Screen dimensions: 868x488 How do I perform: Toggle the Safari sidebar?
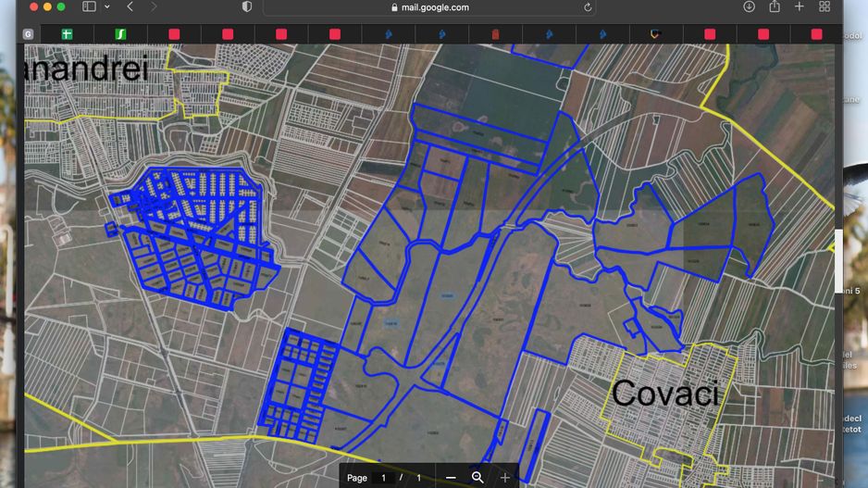pyautogui.click(x=89, y=6)
